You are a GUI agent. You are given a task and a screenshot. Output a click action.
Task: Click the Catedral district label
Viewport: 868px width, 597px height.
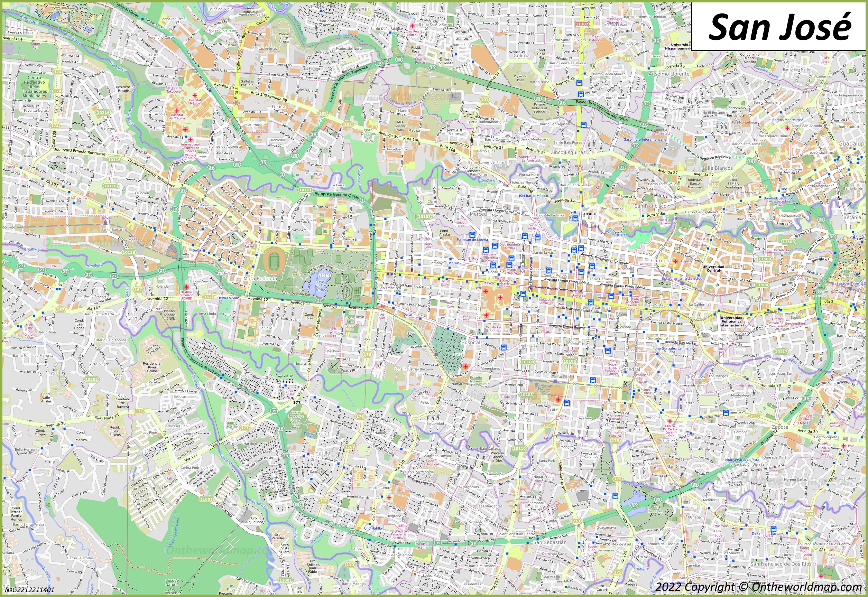[x=630, y=369]
